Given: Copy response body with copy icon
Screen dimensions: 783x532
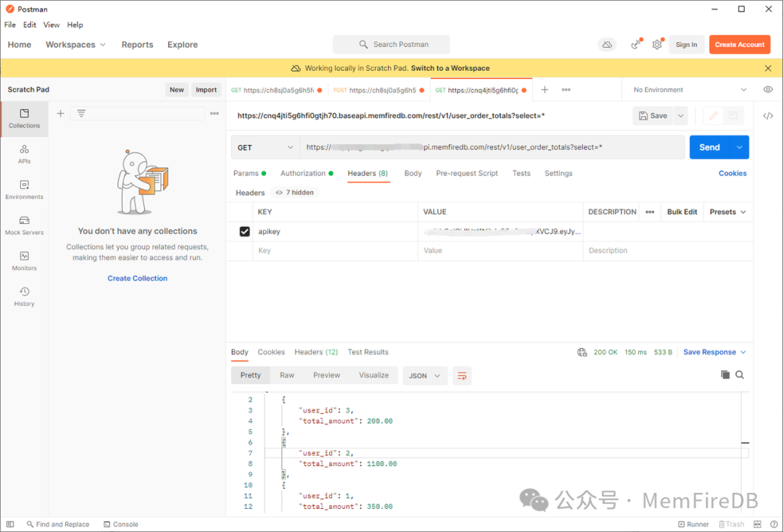Looking at the screenshot, I should 725,375.
